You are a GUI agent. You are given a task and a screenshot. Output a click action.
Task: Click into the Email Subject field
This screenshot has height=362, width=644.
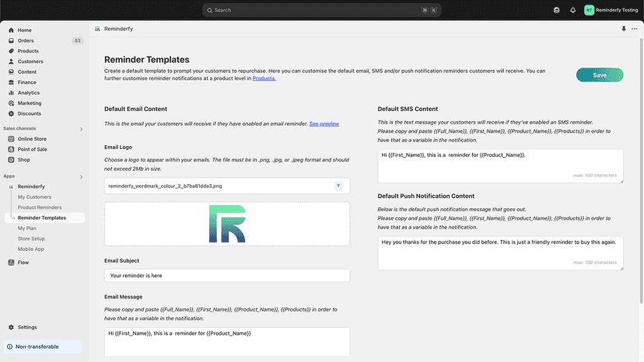click(x=227, y=276)
